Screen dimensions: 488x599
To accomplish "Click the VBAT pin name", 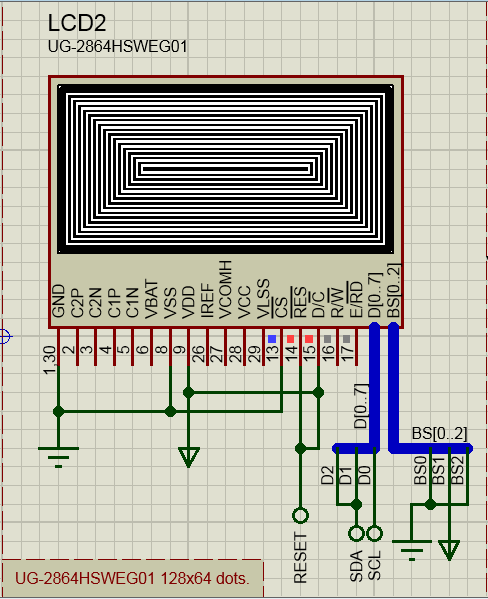I will pos(151,299).
